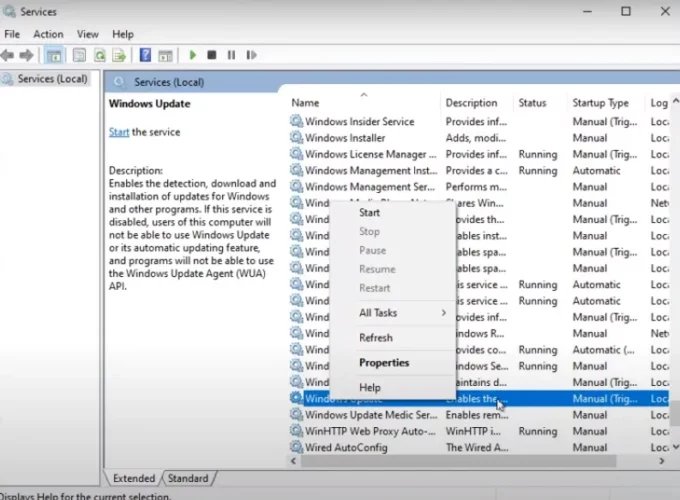The image size is (680, 500).
Task: Select the Windows Installer row
Action: click(x=479, y=138)
